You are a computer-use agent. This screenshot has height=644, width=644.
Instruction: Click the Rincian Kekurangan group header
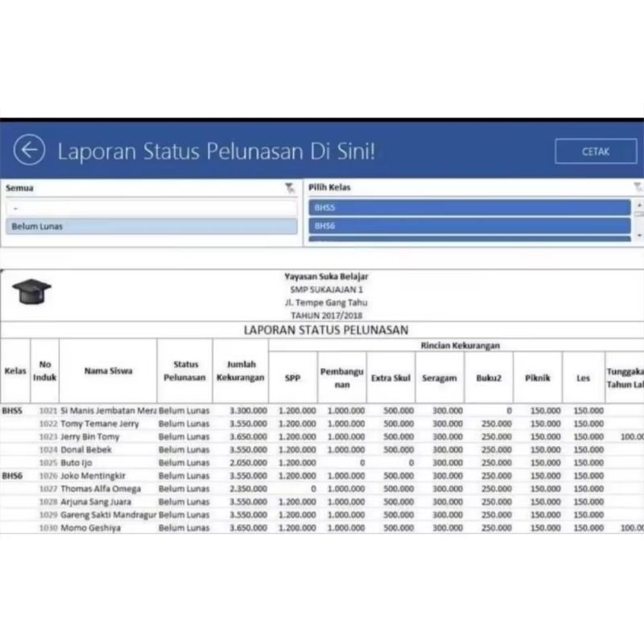(460, 345)
